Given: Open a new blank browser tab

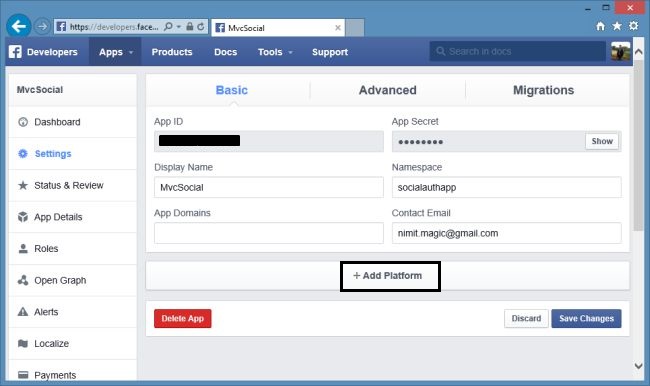Looking at the screenshot, I should [355, 28].
